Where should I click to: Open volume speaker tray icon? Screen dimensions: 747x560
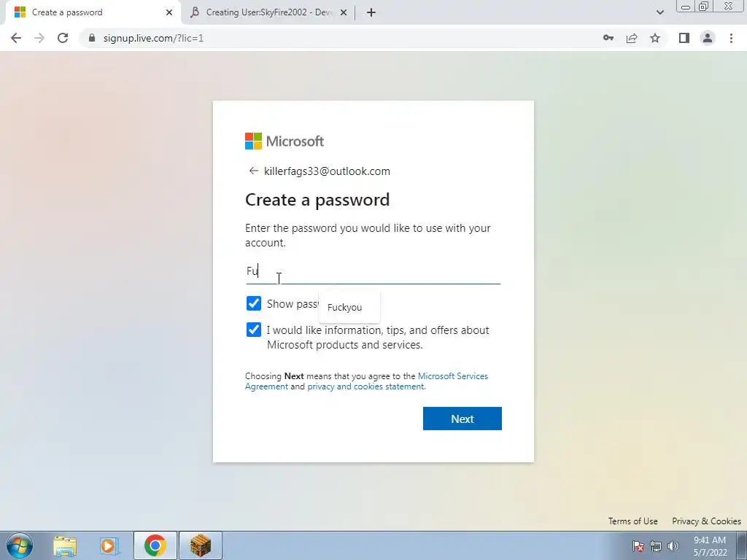673,546
